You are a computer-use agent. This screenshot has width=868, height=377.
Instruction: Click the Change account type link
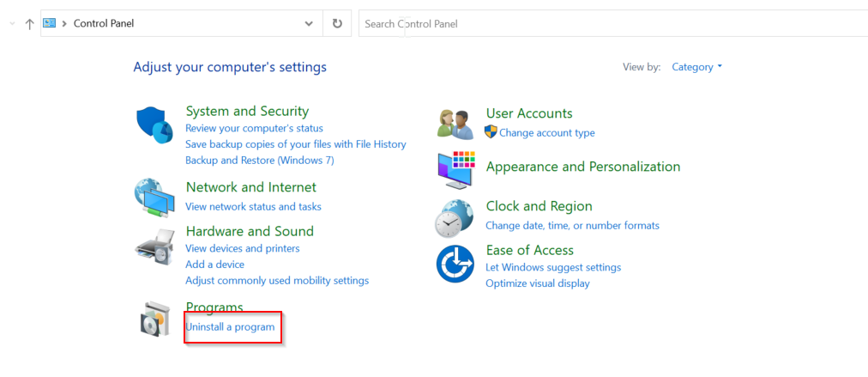pyautogui.click(x=546, y=133)
